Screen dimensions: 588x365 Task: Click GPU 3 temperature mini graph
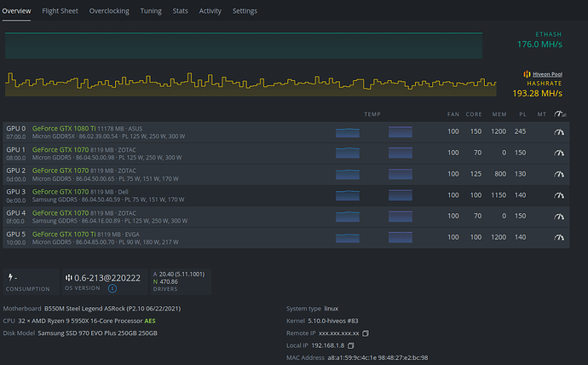coord(347,195)
